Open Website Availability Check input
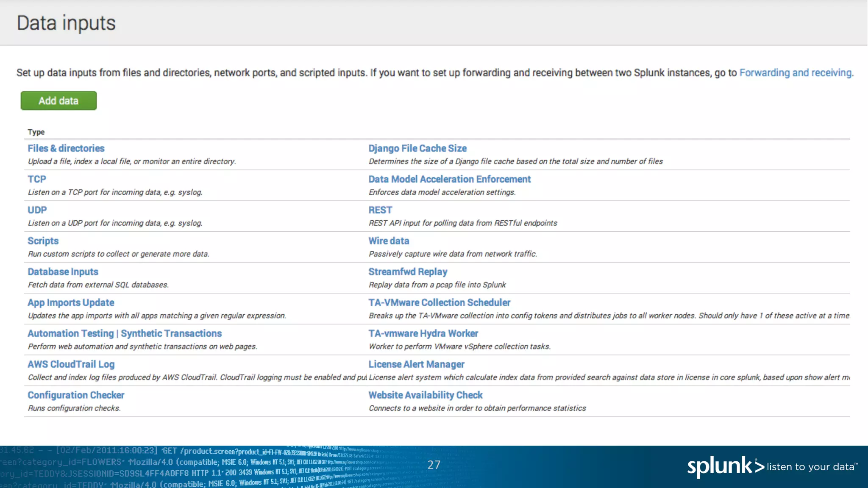Viewport: 868px width, 488px height. coord(426,395)
